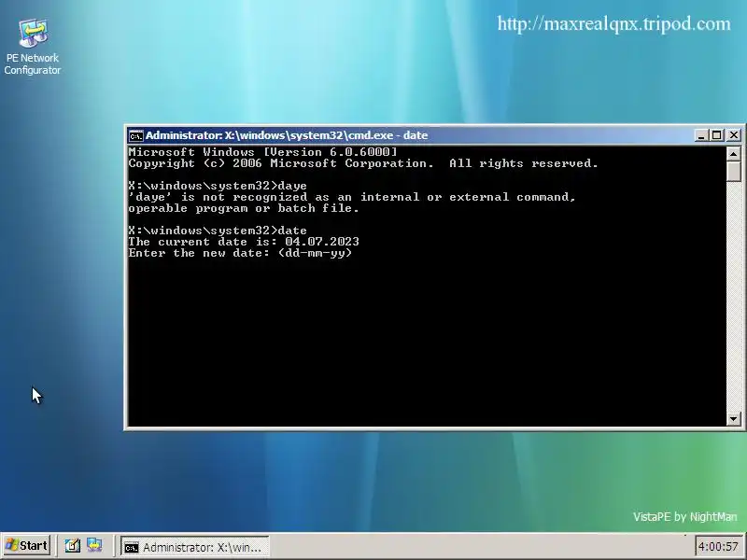Launch the notepad quick-launch icon in taskbar

(x=73, y=545)
